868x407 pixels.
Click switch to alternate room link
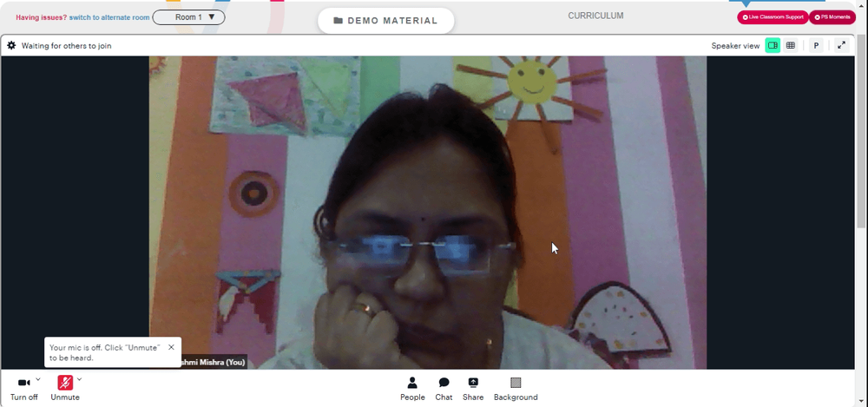click(109, 17)
